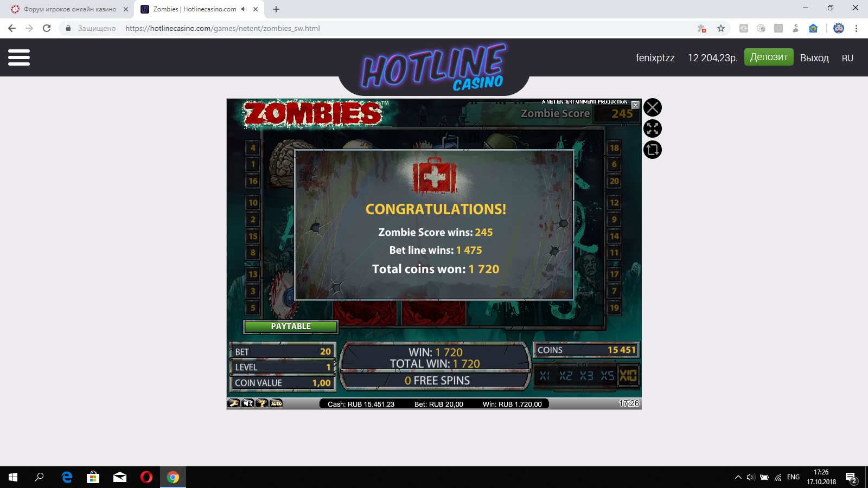Open the Chrome profile avatar
868x488 pixels.
(839, 28)
